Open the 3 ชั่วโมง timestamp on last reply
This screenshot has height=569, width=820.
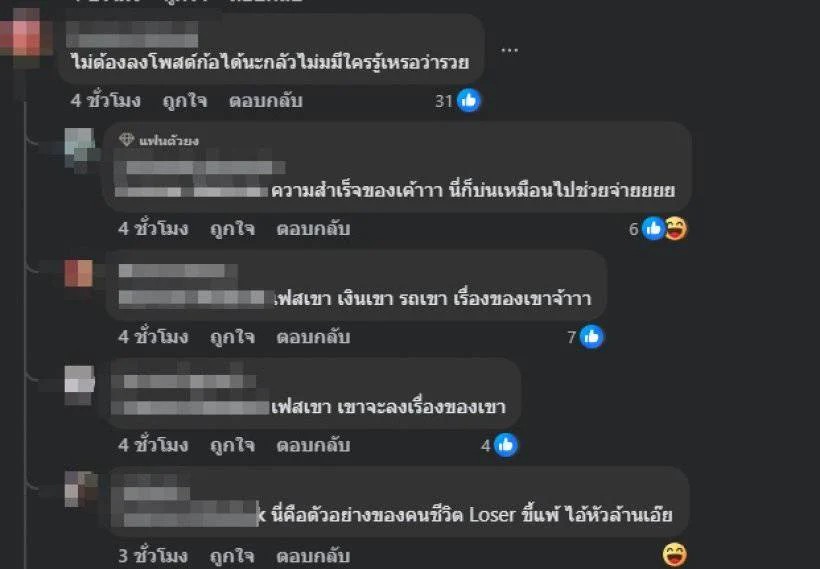(153, 555)
